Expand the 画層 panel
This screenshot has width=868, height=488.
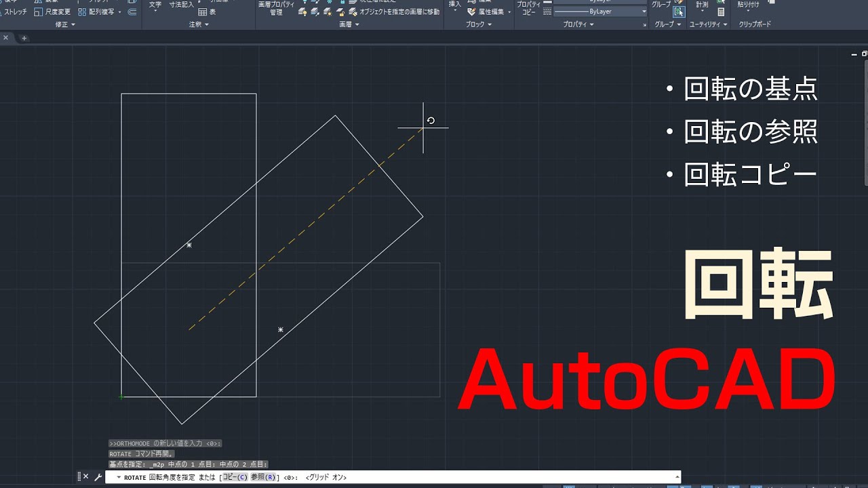[350, 24]
